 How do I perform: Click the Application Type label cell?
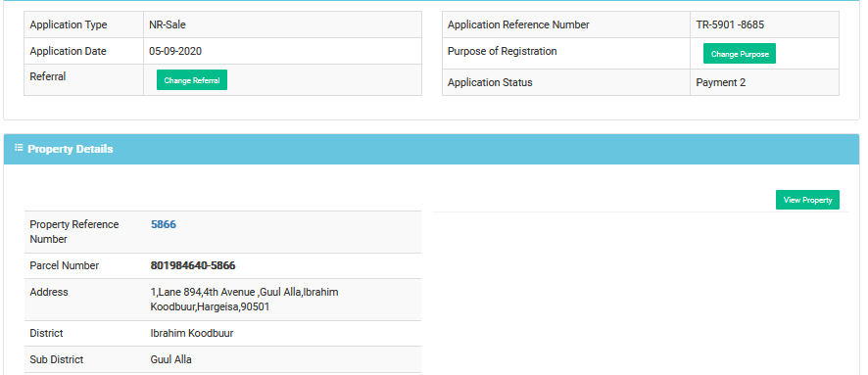[83, 24]
